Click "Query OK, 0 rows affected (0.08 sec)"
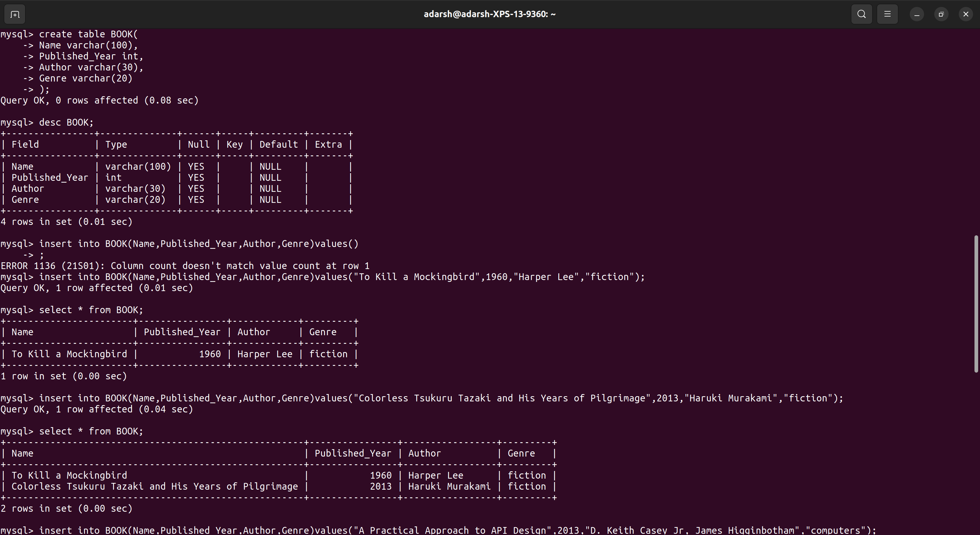The height and width of the screenshot is (535, 980). coord(99,101)
